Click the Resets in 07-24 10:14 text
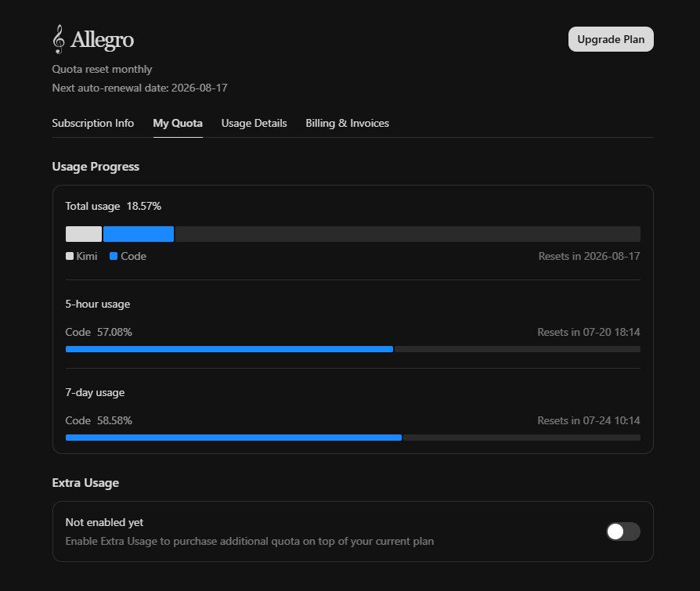Viewport: 700px width, 591px height. click(x=588, y=420)
